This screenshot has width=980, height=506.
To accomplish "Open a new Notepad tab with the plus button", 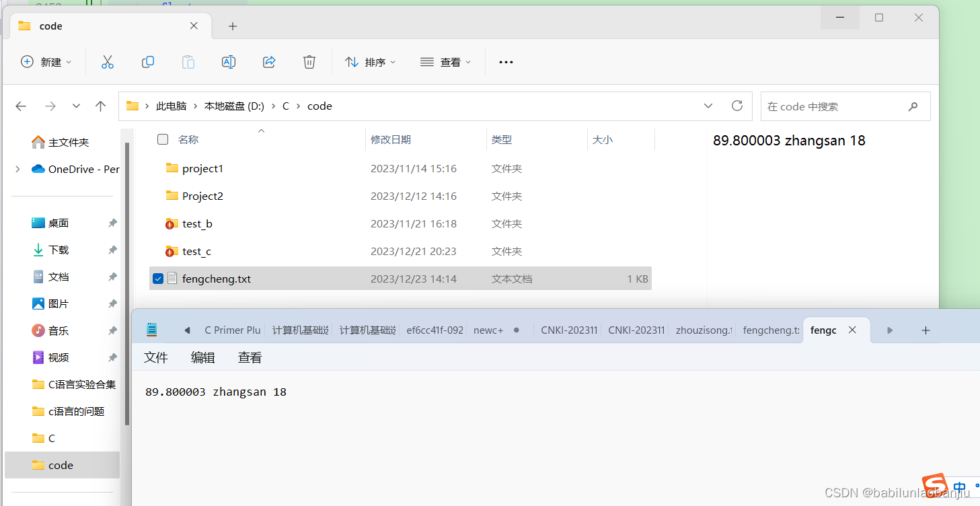I will [x=926, y=330].
